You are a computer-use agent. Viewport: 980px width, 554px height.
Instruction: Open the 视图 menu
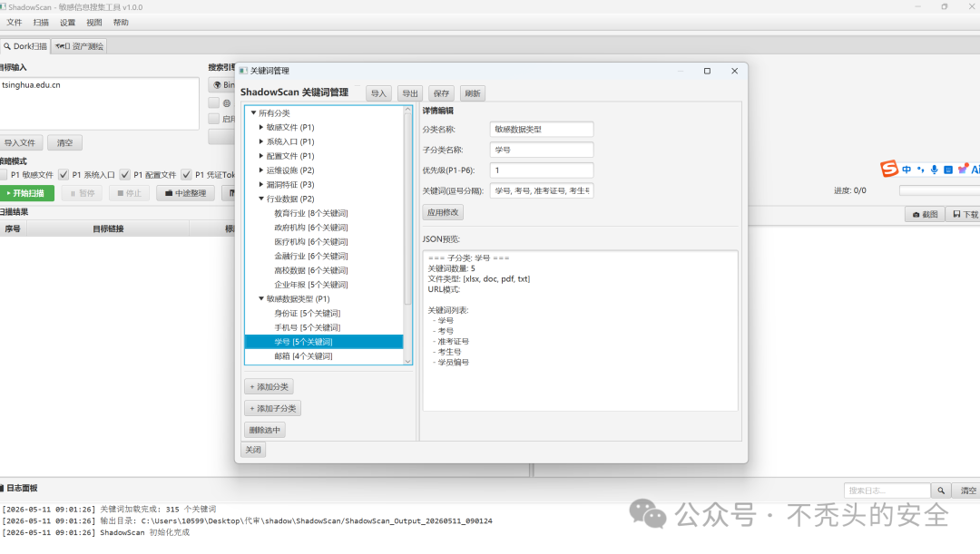pyautogui.click(x=93, y=23)
